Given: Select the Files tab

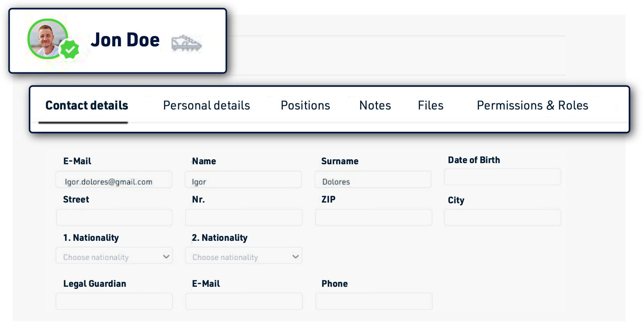Looking at the screenshot, I should [x=430, y=106].
